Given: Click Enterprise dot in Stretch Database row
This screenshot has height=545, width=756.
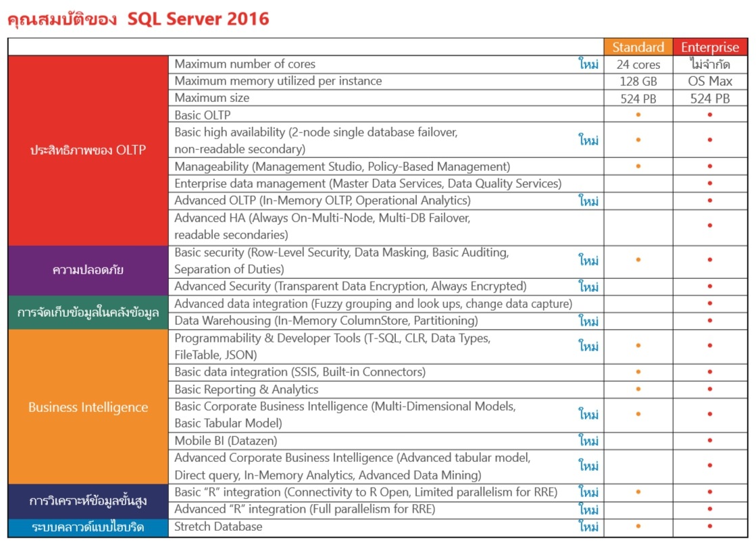Looking at the screenshot, I should [x=709, y=526].
